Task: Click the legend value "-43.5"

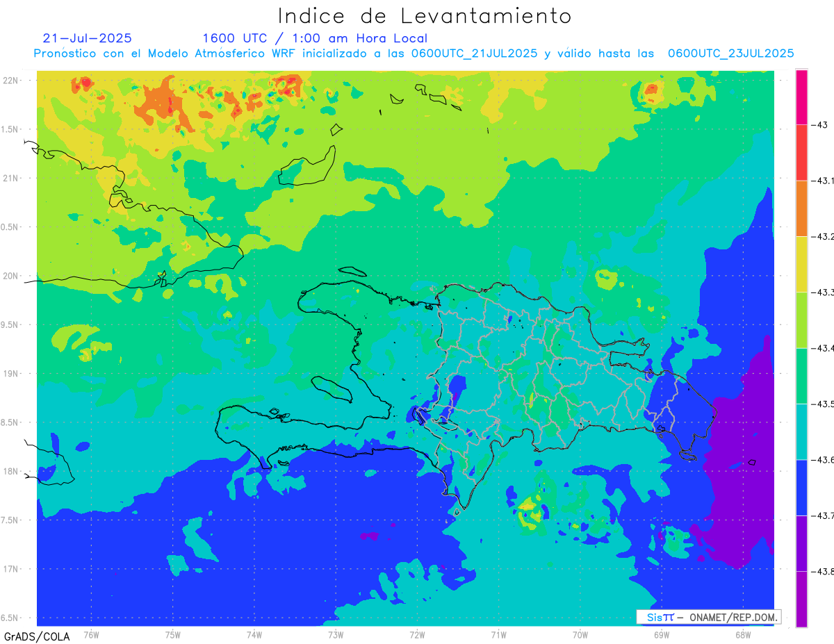Action: pos(824,404)
